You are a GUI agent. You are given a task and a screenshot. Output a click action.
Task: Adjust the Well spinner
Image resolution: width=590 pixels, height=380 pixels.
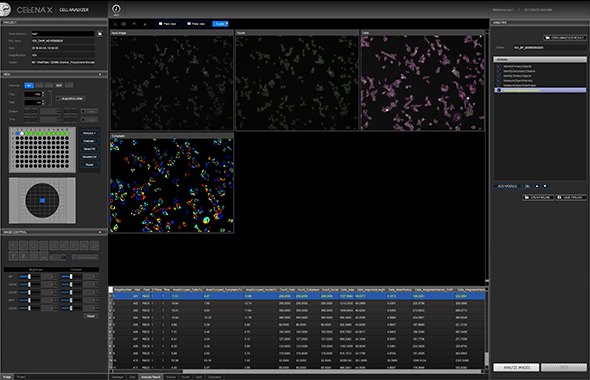pyautogui.click(x=43, y=102)
